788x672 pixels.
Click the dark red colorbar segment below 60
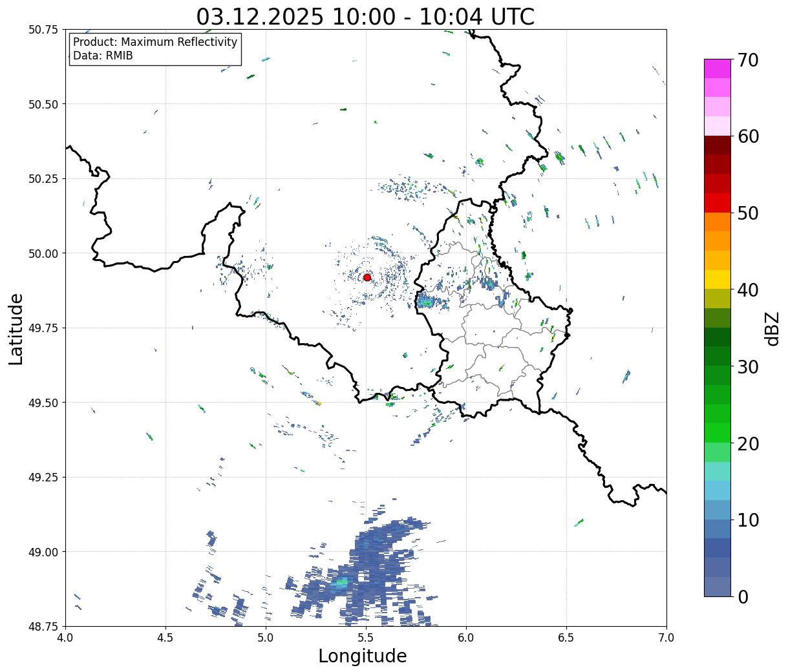(718, 145)
